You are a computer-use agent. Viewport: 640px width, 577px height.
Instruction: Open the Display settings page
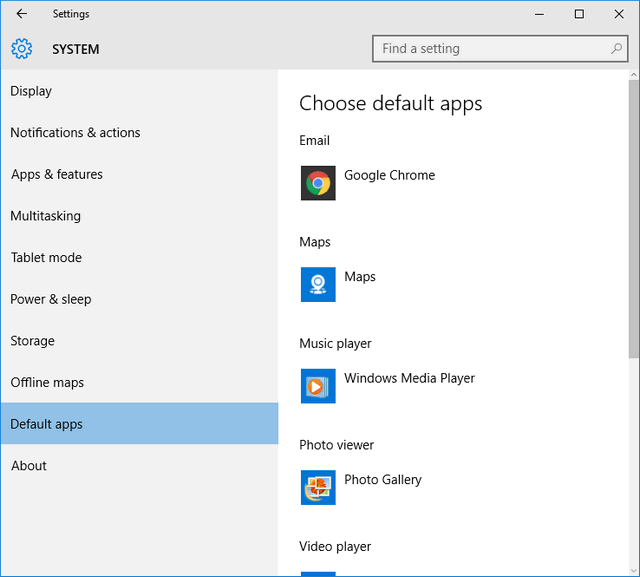[140, 91]
